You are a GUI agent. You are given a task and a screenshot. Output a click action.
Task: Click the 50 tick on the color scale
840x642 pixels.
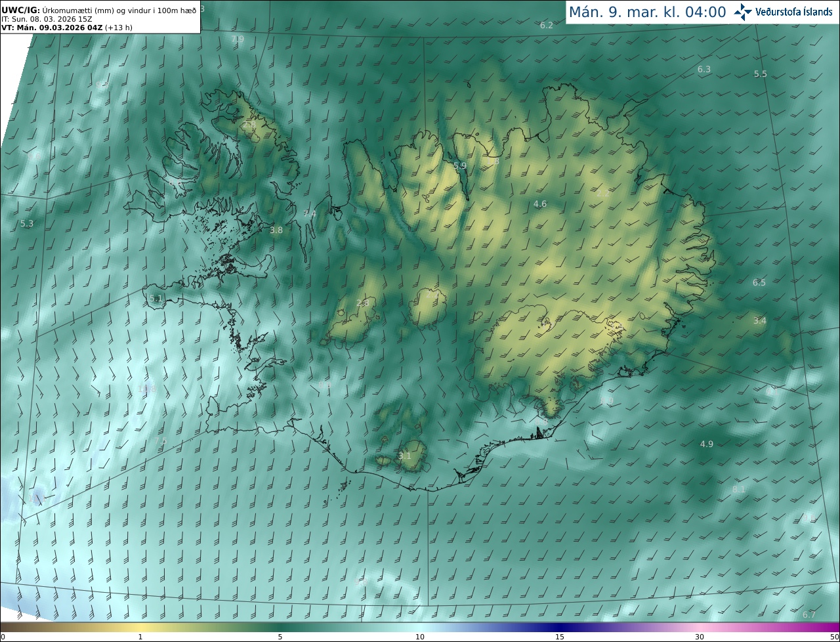pos(835,637)
